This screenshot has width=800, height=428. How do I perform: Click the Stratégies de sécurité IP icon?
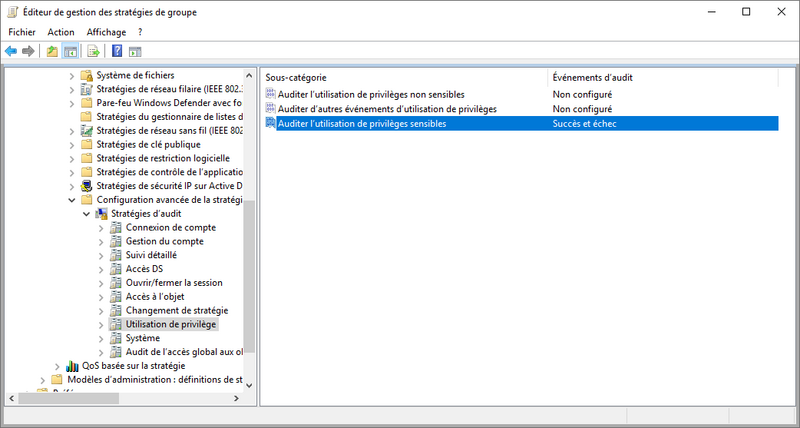[x=87, y=186]
